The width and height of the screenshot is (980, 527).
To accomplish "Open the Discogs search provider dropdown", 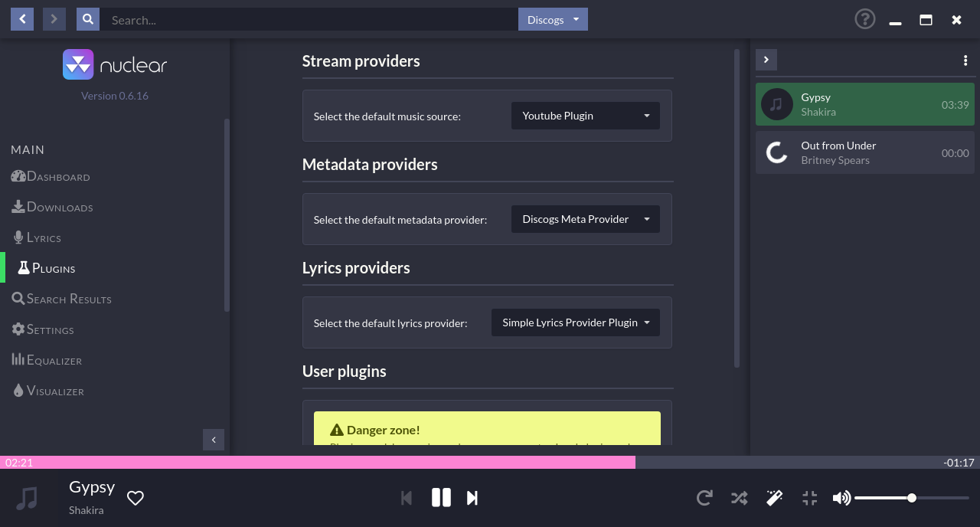I will click(553, 19).
